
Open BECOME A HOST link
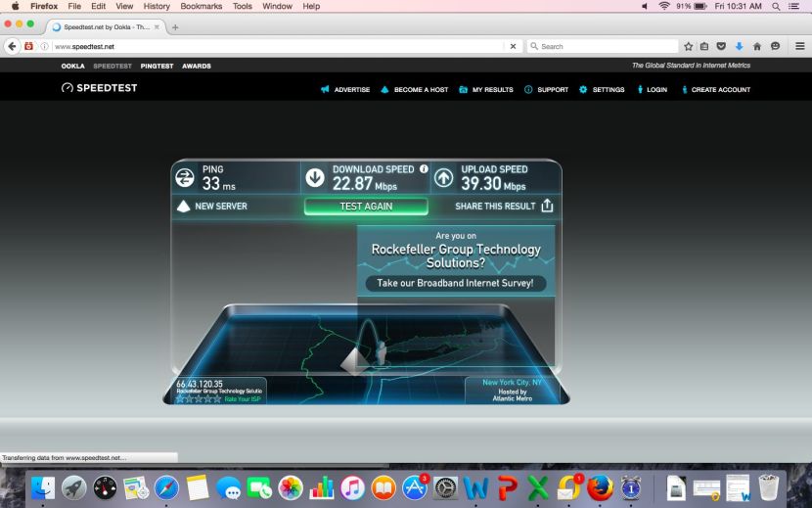tap(421, 90)
